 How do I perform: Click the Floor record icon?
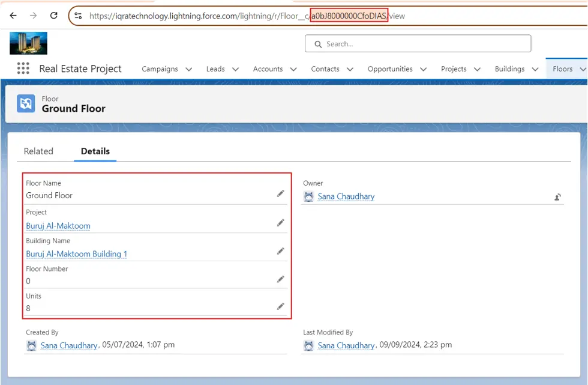[x=26, y=103]
